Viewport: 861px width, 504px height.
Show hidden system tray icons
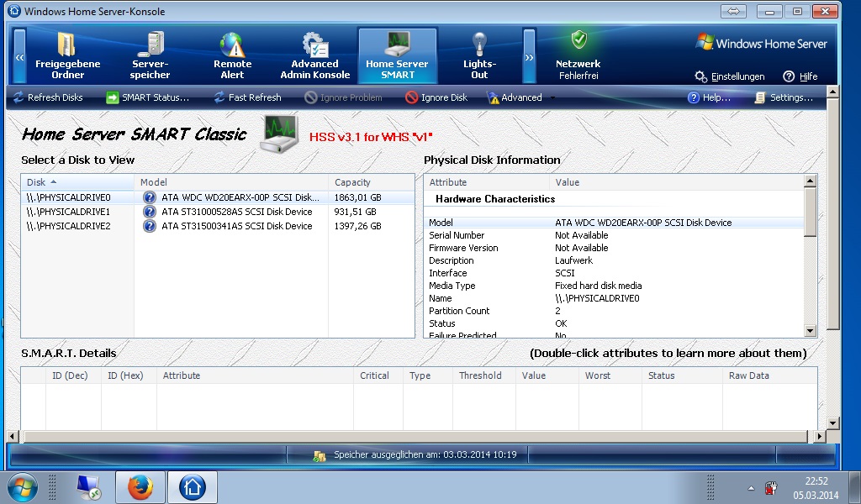(751, 488)
